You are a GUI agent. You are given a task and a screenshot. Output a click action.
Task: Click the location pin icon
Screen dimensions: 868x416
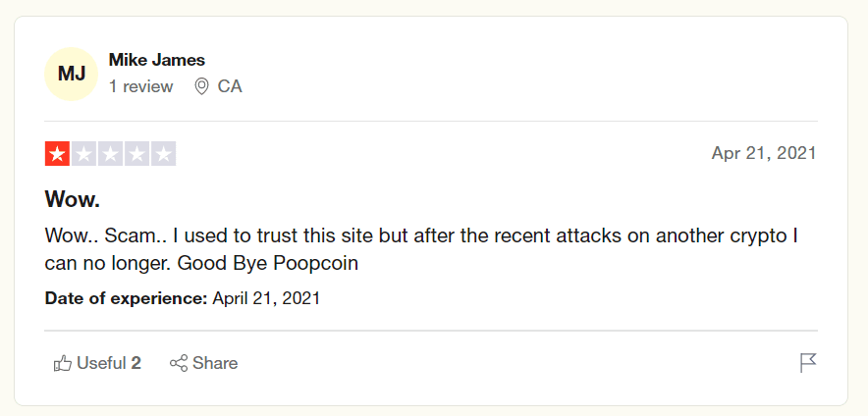tap(201, 86)
